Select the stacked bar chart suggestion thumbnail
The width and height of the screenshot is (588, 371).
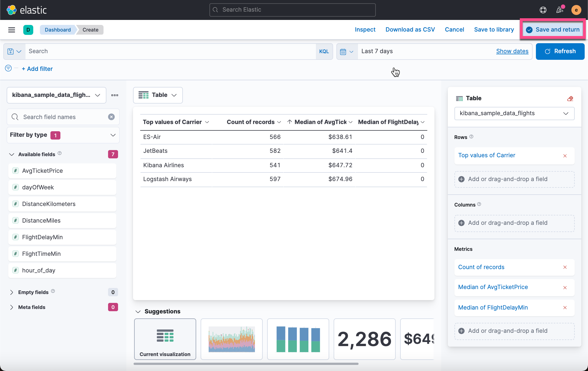298,339
